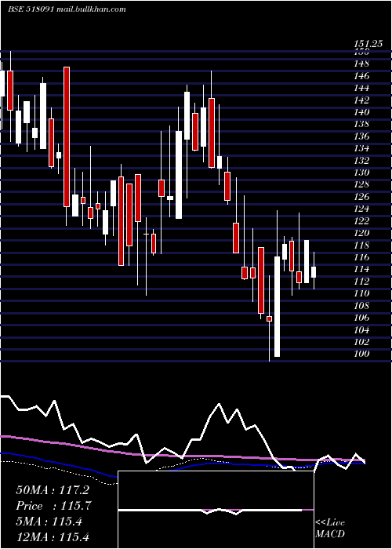Click the 112 price axis label
The height and width of the screenshot is (549, 392).
point(361,282)
